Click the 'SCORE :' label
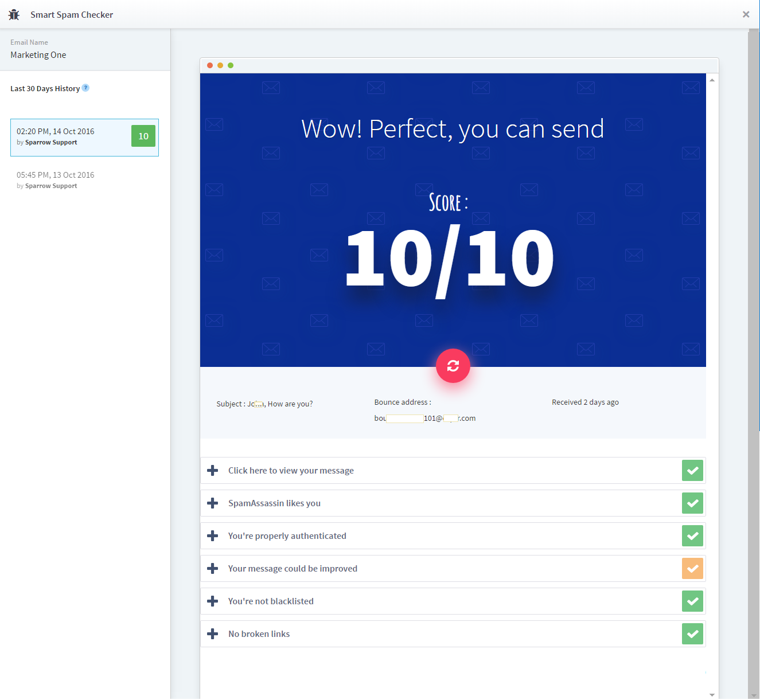 449,202
